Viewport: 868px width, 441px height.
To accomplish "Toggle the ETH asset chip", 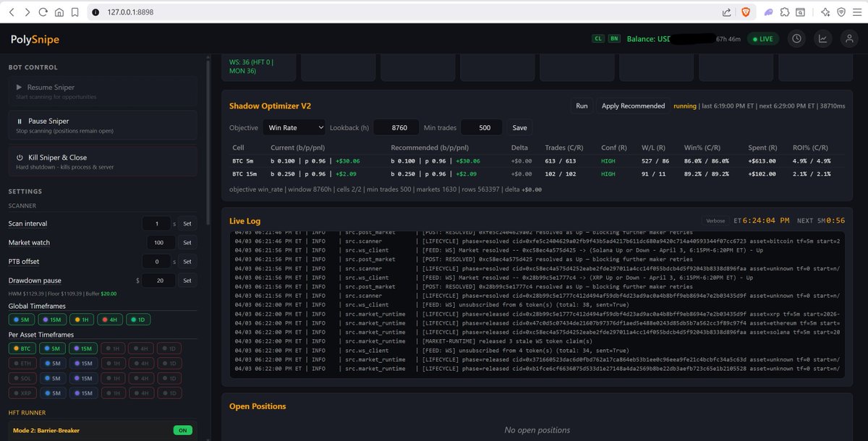I will pos(21,363).
